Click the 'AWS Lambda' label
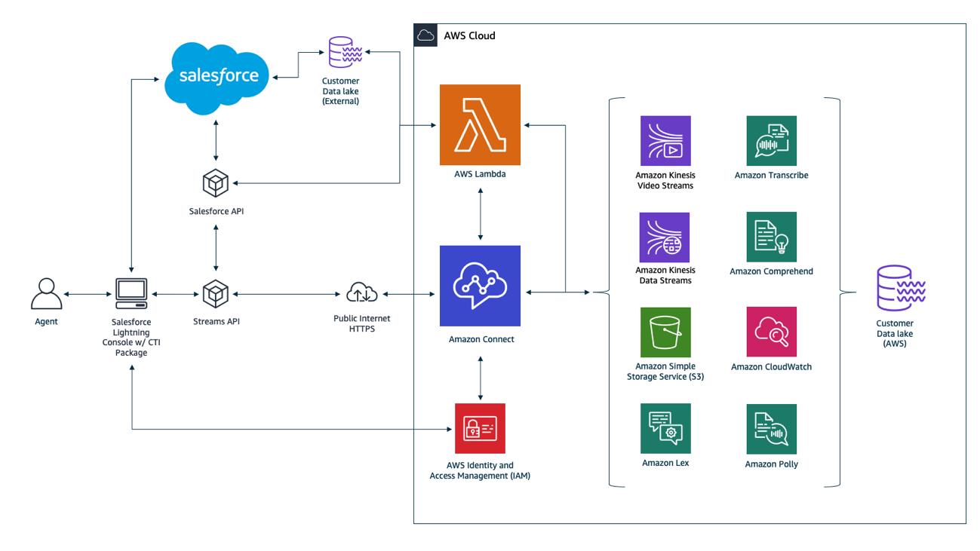This screenshot has height=551, width=980. coord(480,174)
